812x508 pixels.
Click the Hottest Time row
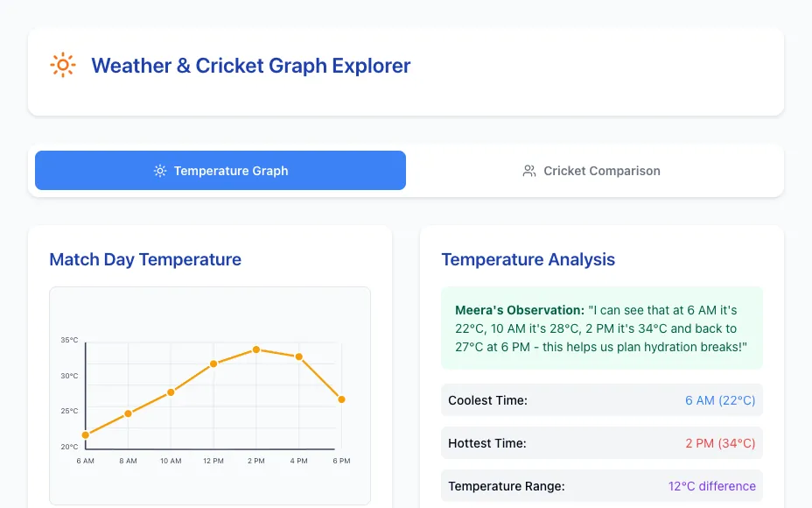[602, 443]
